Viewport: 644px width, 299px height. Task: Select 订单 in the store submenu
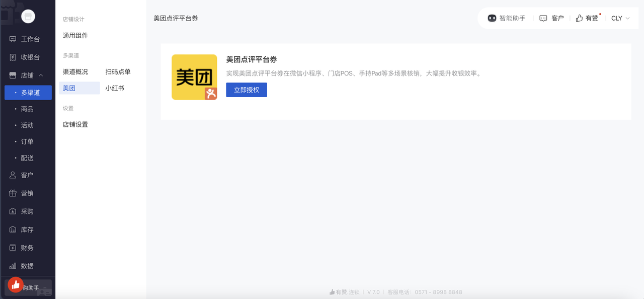point(28,142)
